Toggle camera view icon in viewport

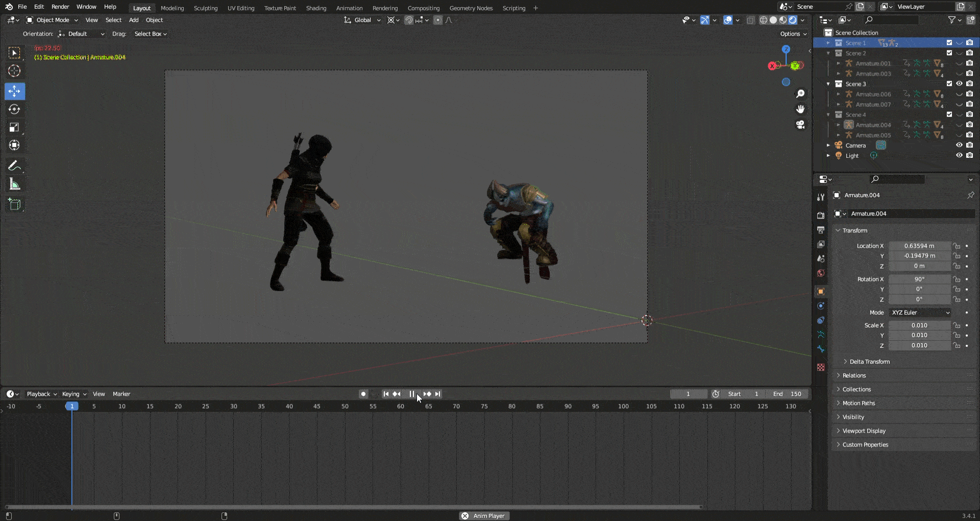[x=800, y=125]
